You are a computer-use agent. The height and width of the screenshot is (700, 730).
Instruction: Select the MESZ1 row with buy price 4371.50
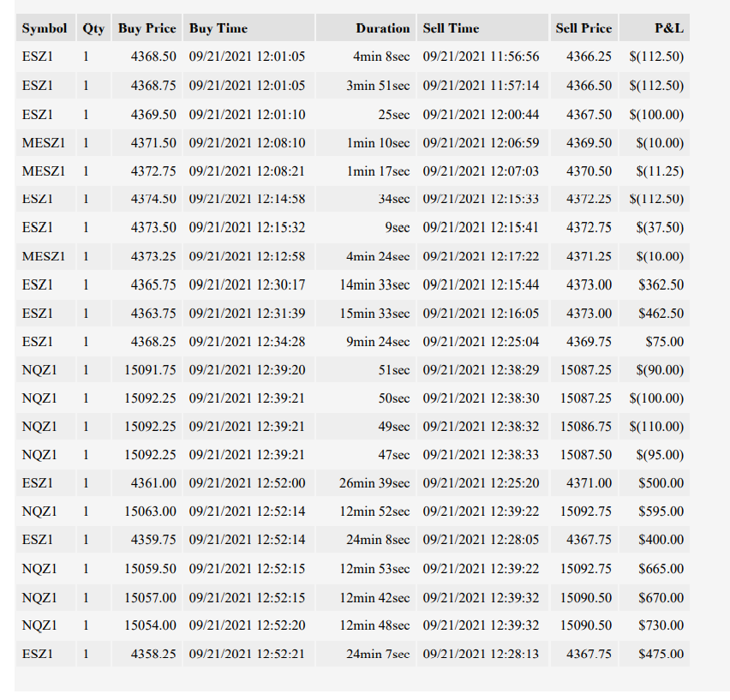[x=352, y=143]
